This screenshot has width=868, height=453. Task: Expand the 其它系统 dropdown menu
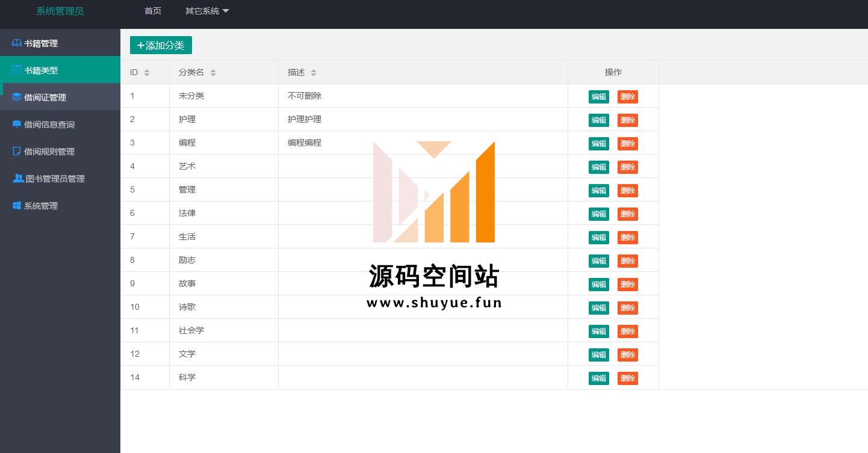pos(207,11)
